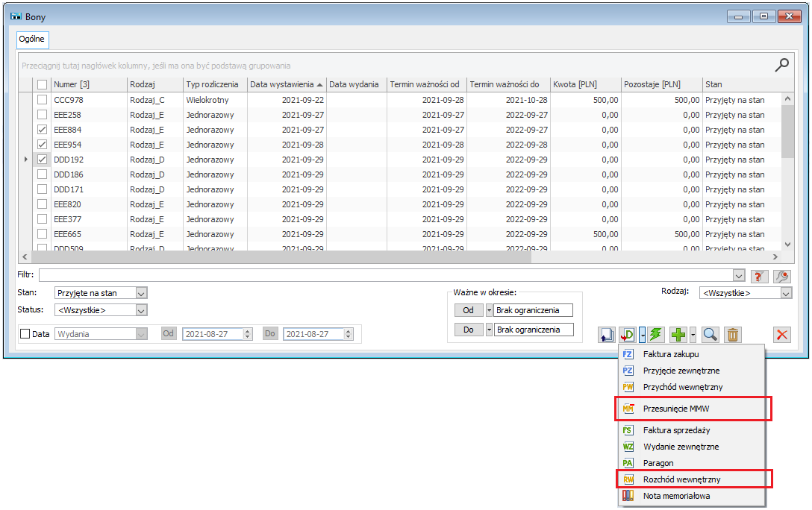This screenshot has height=510, width=812.
Task: Click the green plus add voucher icon
Action: tap(678, 334)
